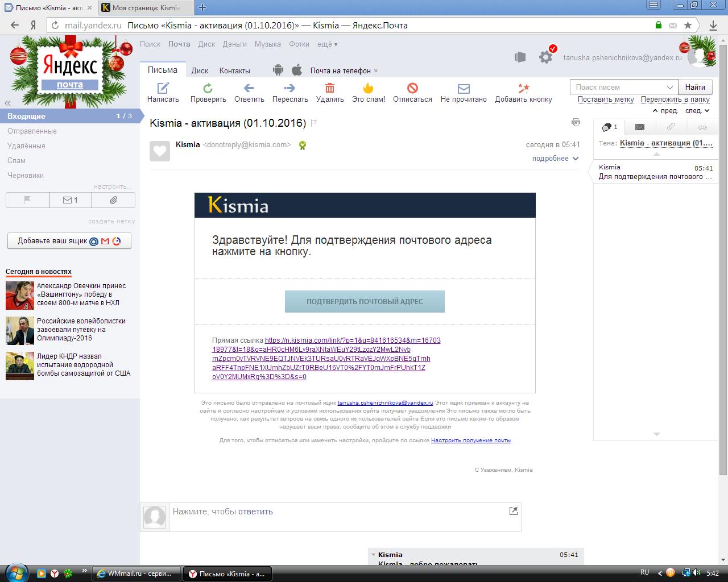Print the letter with the printer icon
Viewport: 728px width, 582px height.
click(x=576, y=122)
